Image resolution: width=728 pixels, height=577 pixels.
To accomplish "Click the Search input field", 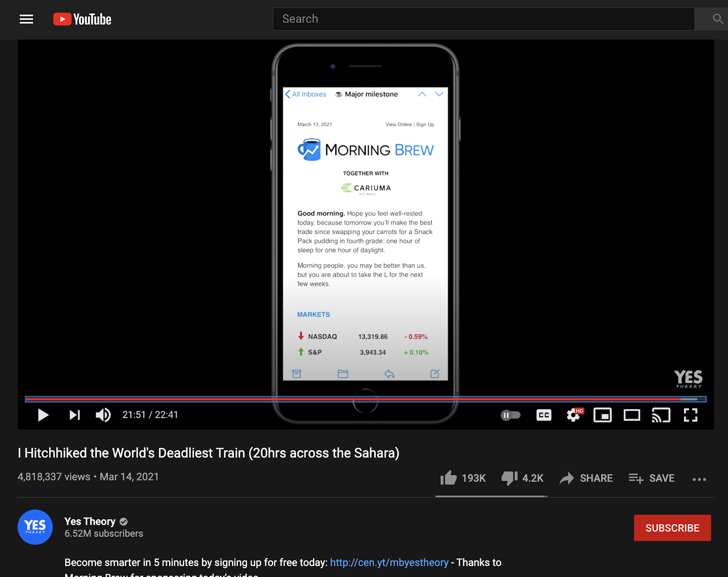I will [483, 19].
